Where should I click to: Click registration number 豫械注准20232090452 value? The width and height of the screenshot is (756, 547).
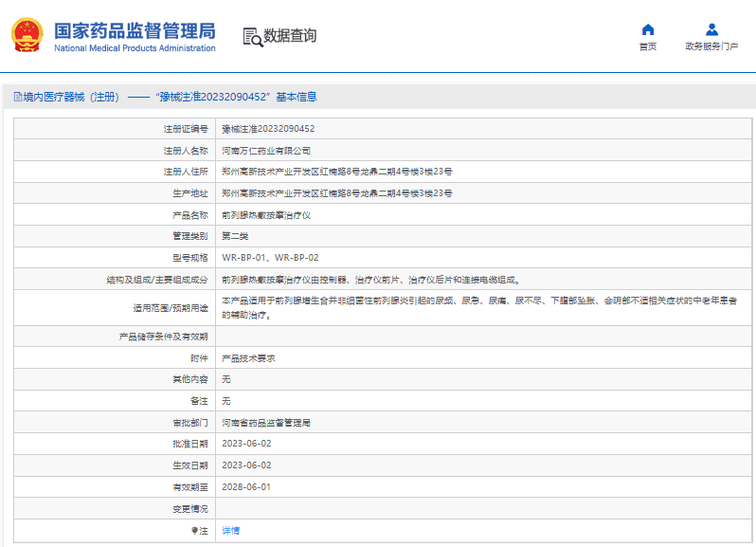(x=268, y=129)
